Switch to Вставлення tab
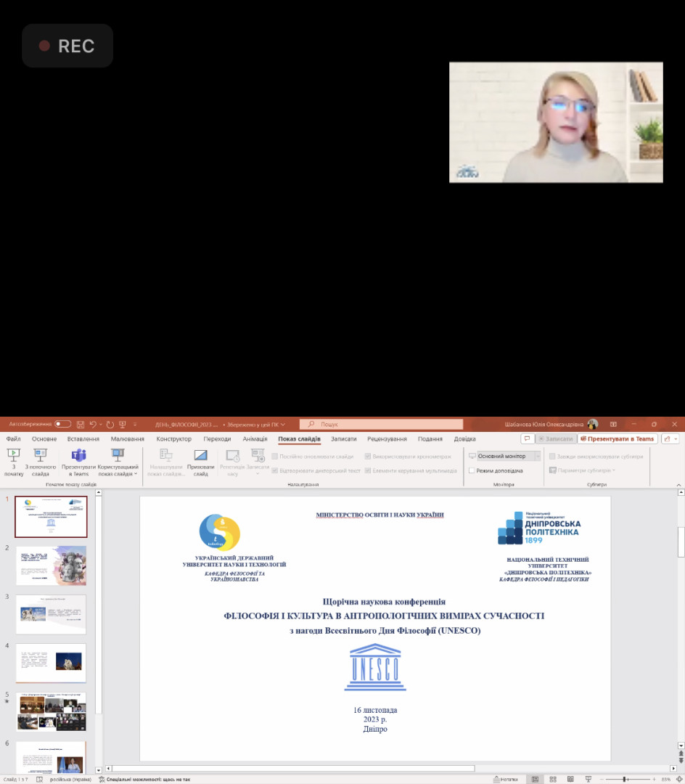Screen dimensions: 685x784 point(83,438)
